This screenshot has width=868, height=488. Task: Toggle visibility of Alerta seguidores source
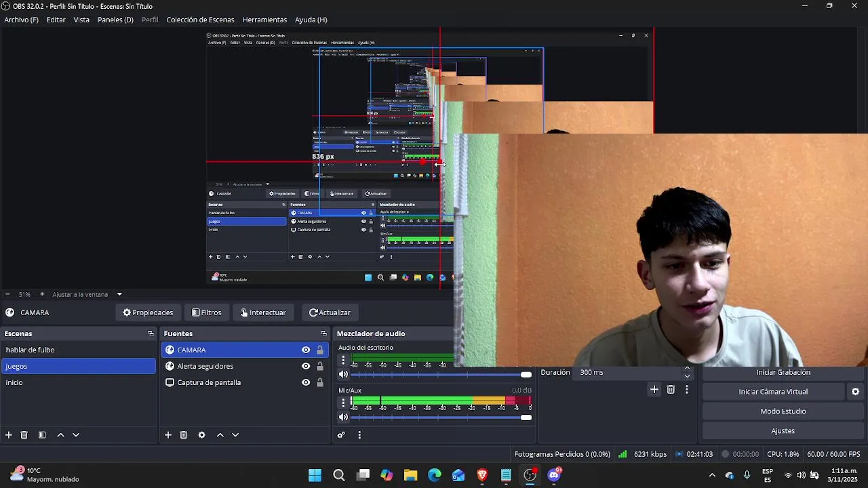pyautogui.click(x=306, y=366)
